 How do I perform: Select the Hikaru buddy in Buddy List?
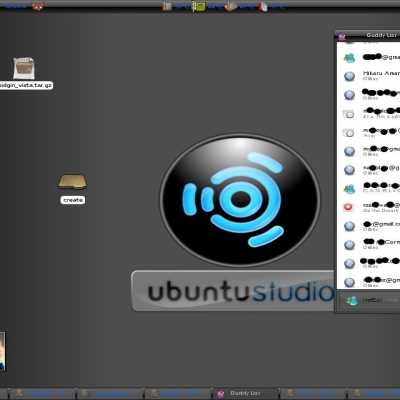[368, 76]
